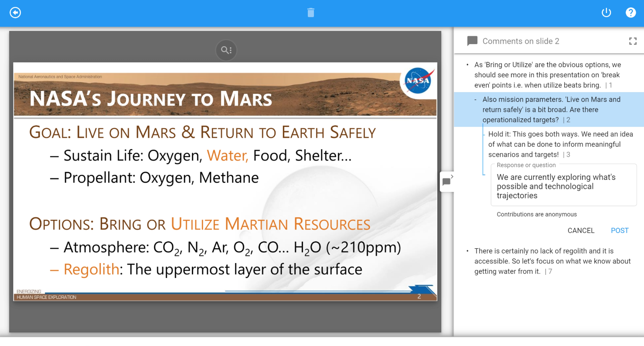This screenshot has width=644, height=346.
Task: Click the NASA logo on the slide
Action: pos(417,81)
